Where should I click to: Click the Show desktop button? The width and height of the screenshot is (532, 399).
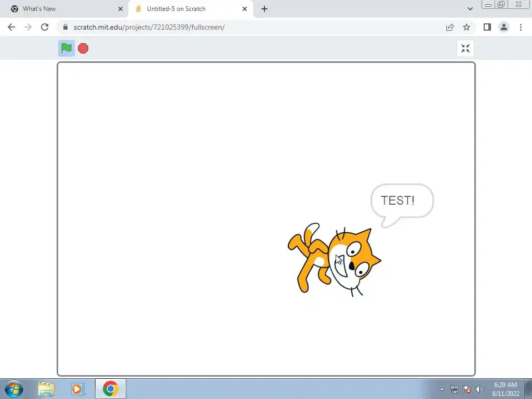tap(528, 389)
